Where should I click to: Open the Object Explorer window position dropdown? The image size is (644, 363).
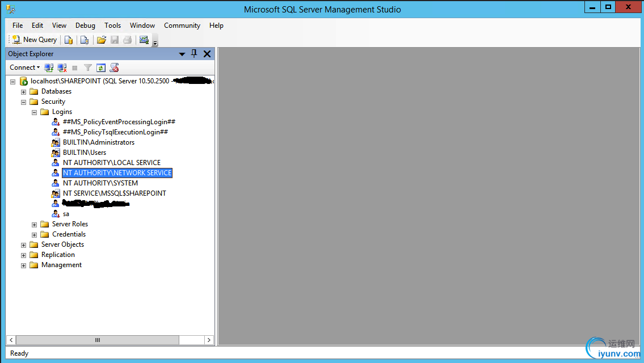tap(182, 54)
